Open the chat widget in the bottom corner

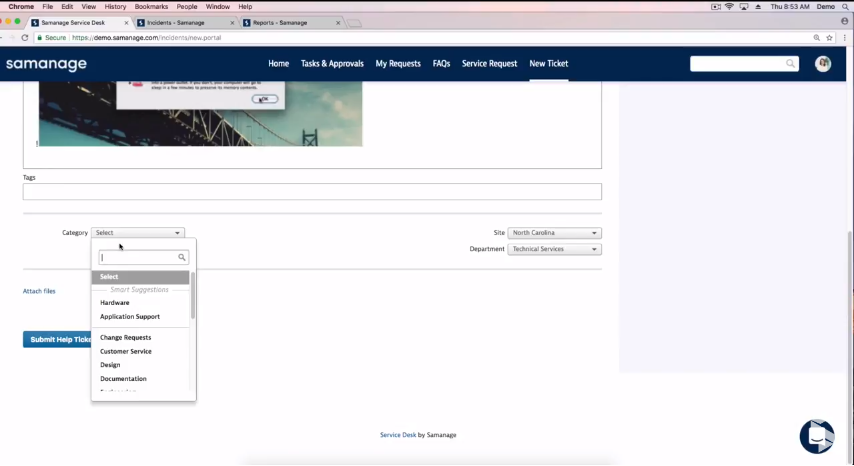[817, 436]
